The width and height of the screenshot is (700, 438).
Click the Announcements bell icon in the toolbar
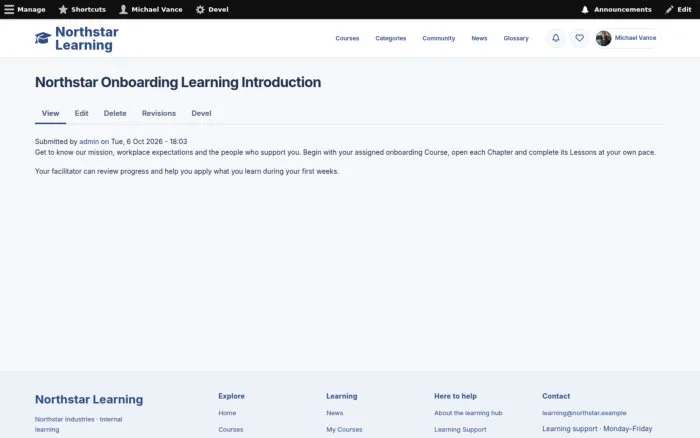click(x=585, y=9)
